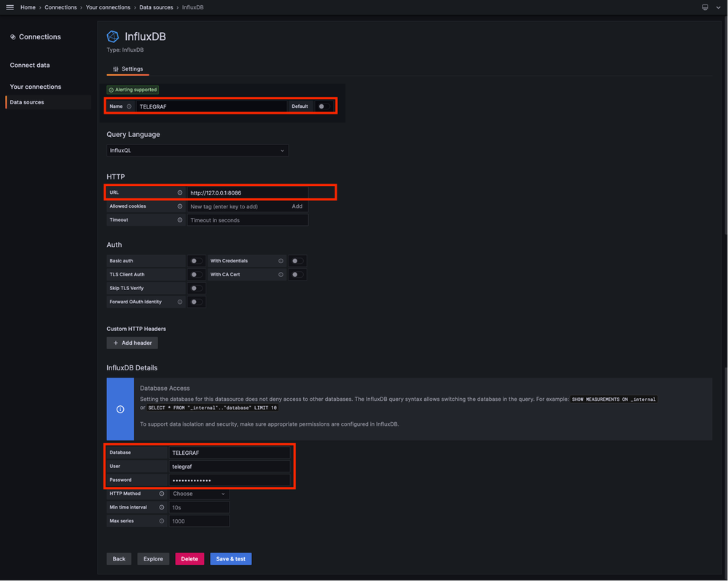Click info icon for Min time interval
Image resolution: width=728 pixels, height=581 pixels.
[162, 507]
